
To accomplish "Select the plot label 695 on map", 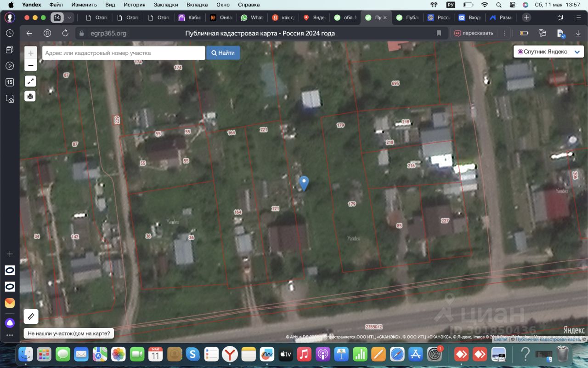I will [x=396, y=83].
